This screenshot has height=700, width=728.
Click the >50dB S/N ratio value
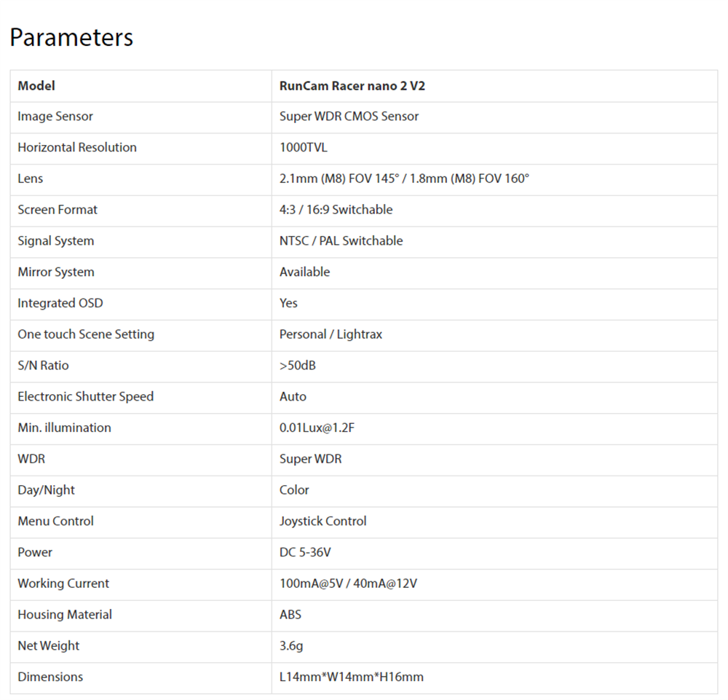pos(298,366)
